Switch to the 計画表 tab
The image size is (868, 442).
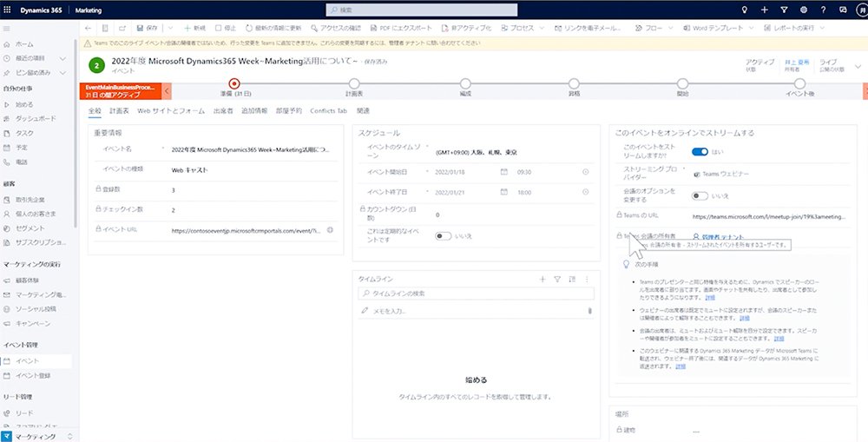[119, 111]
